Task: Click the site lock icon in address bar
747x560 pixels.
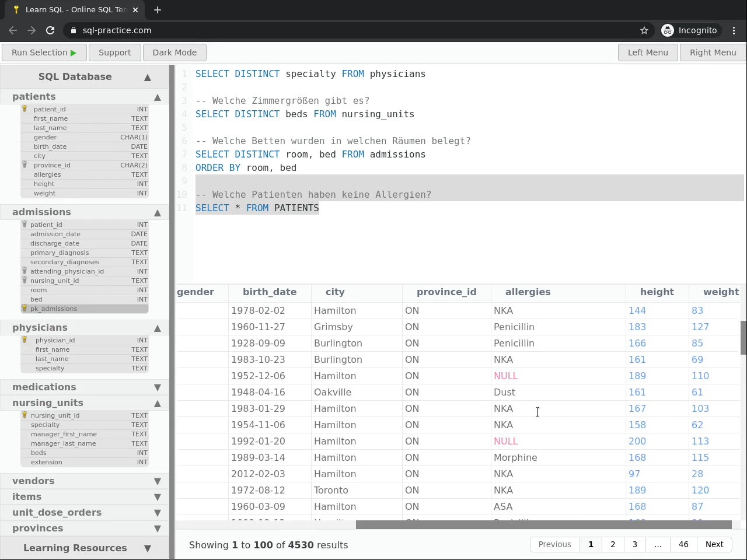Action: pos(73,30)
